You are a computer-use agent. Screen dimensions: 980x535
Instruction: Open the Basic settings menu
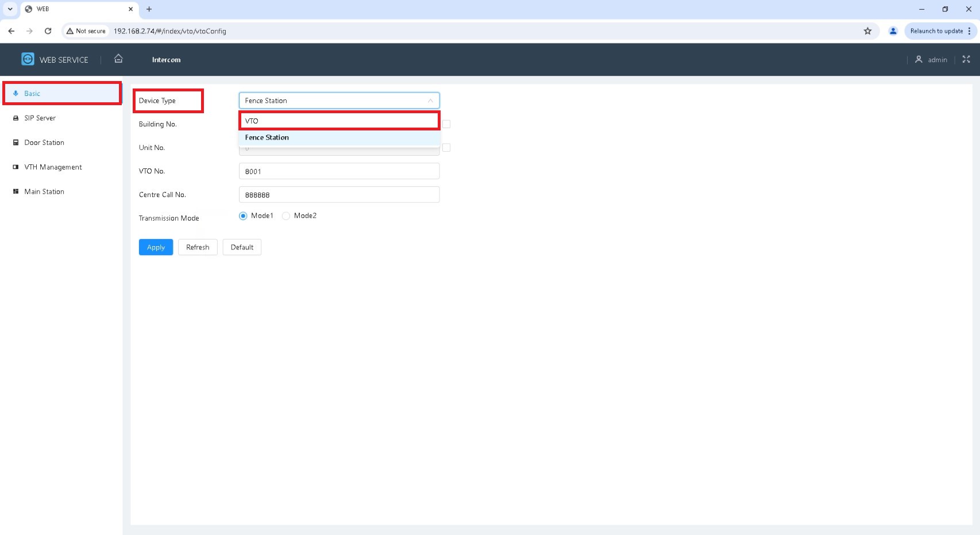(x=61, y=94)
